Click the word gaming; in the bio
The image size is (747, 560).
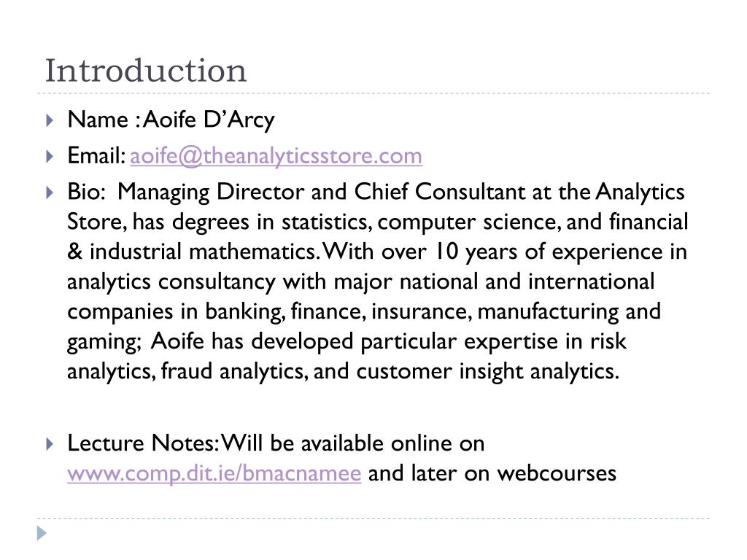tap(104, 343)
